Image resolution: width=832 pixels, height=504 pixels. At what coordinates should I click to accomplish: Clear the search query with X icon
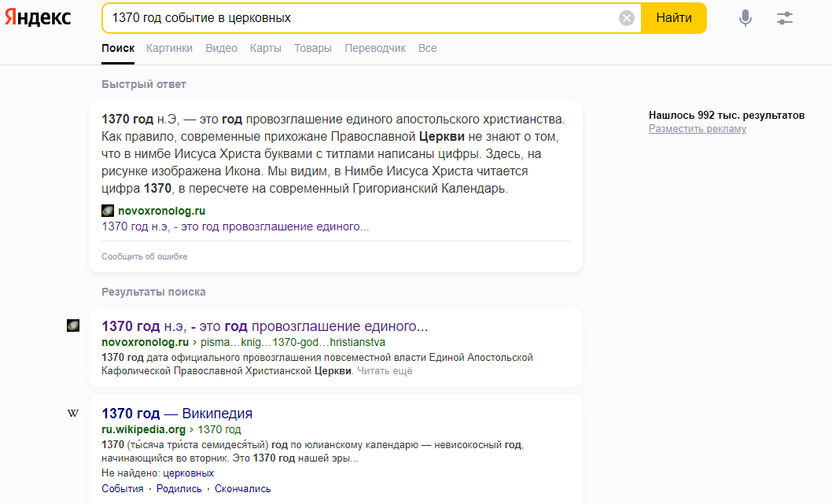coord(627,18)
